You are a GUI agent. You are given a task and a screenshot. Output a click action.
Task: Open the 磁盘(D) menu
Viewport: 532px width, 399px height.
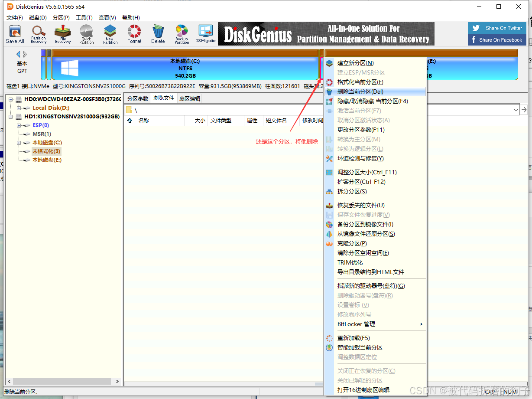click(38, 18)
